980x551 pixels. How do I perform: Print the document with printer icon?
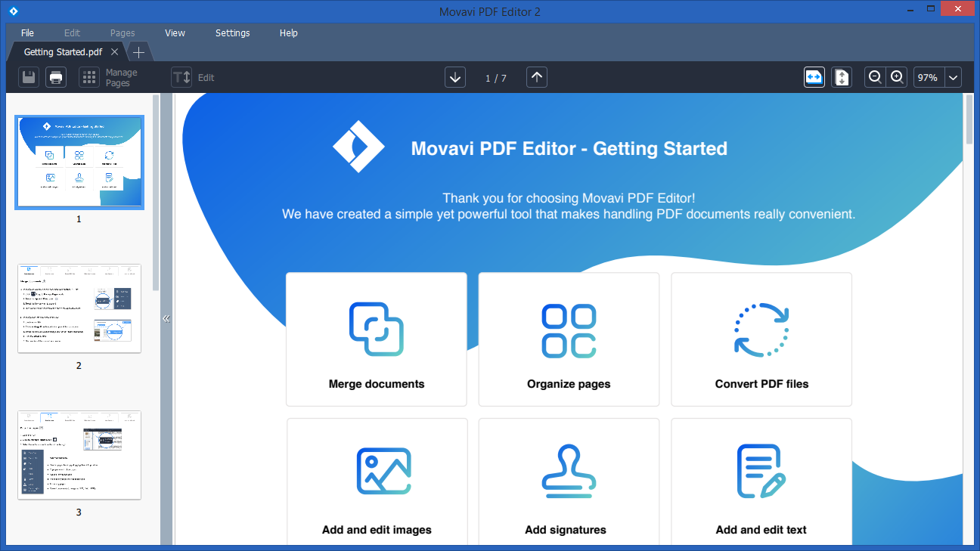pyautogui.click(x=56, y=77)
